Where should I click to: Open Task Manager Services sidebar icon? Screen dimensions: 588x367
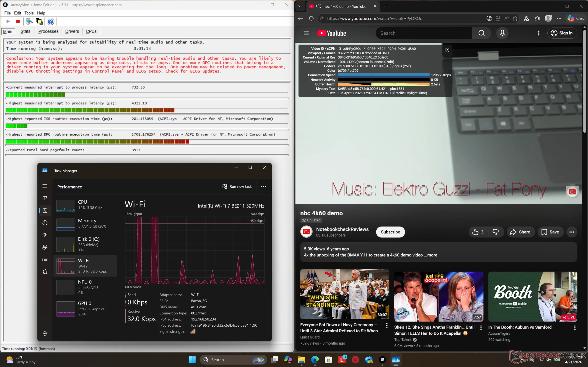(x=45, y=272)
